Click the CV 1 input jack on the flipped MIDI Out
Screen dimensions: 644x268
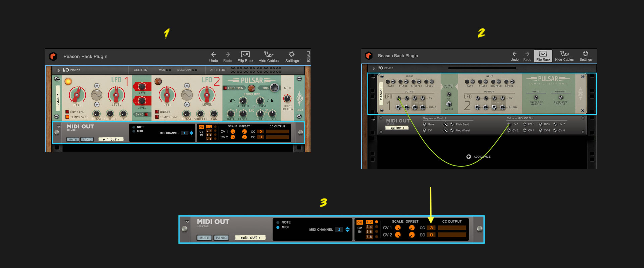click(509, 124)
